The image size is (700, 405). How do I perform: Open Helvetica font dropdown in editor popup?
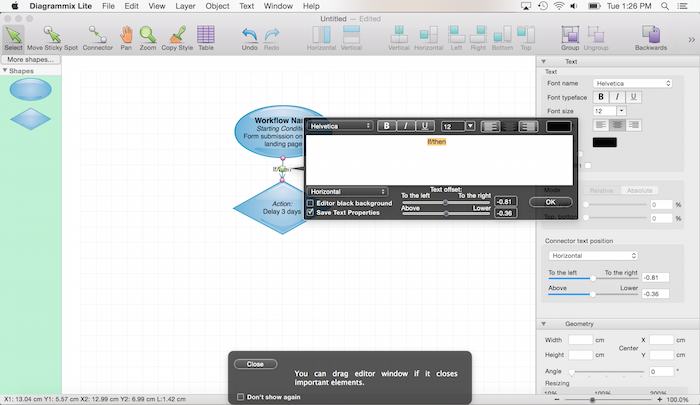tap(340, 126)
